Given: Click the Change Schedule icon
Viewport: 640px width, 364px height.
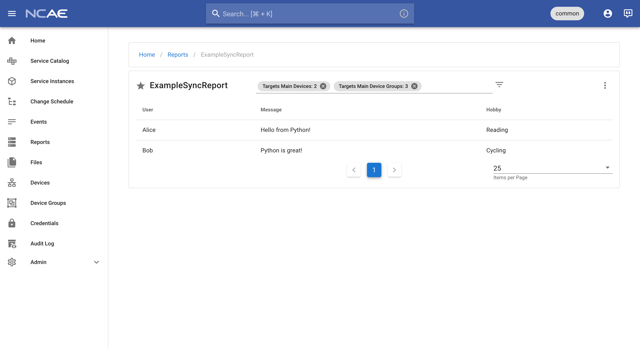Looking at the screenshot, I should tap(12, 101).
